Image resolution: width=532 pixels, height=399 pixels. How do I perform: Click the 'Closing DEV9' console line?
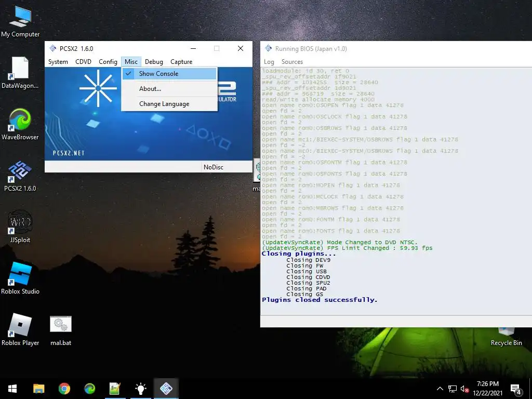click(308, 260)
